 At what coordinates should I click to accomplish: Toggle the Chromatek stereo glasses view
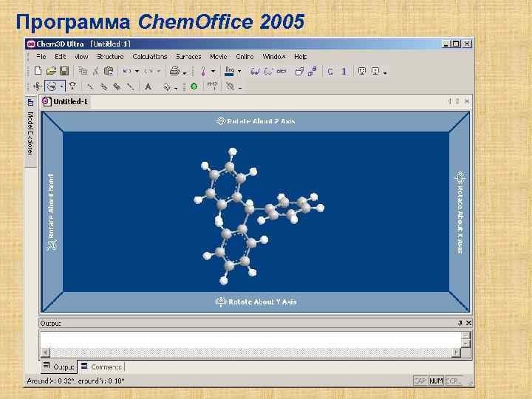[x=268, y=71]
